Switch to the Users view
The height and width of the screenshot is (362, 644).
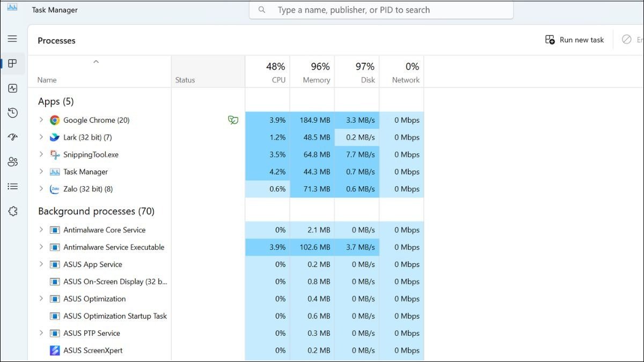point(12,161)
